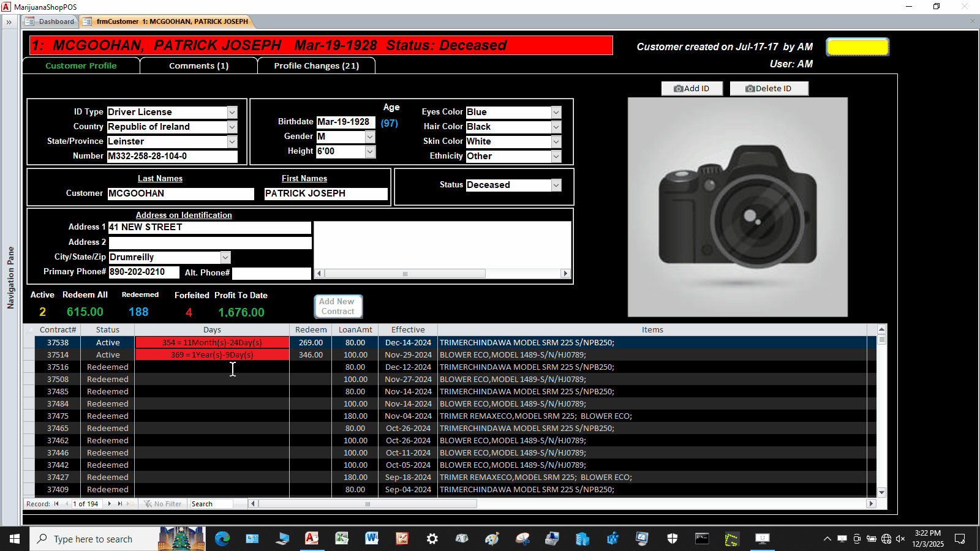980x551 pixels.
Task: Expand the Navigation Pane shutter arrows
Action: click(9, 22)
